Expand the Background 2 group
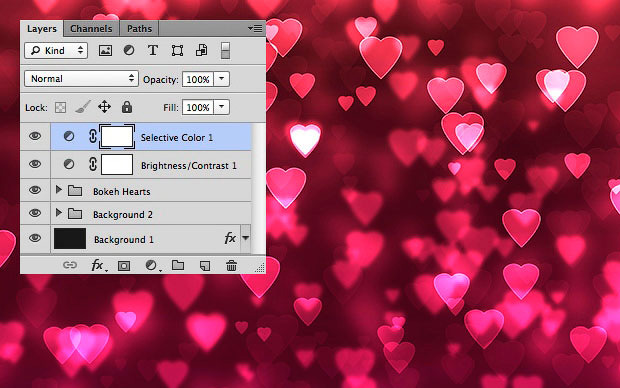 coord(59,213)
